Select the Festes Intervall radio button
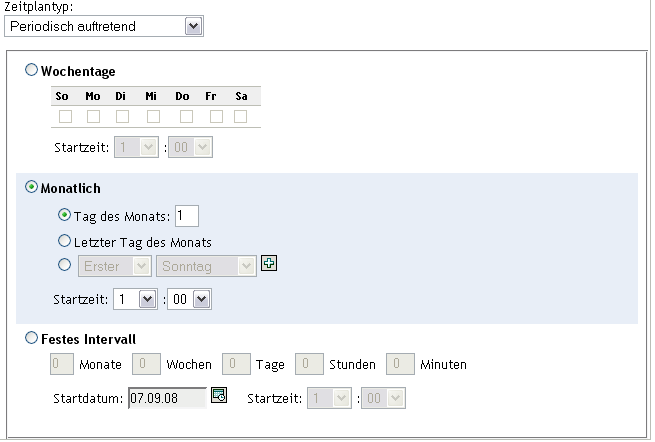 (32, 338)
